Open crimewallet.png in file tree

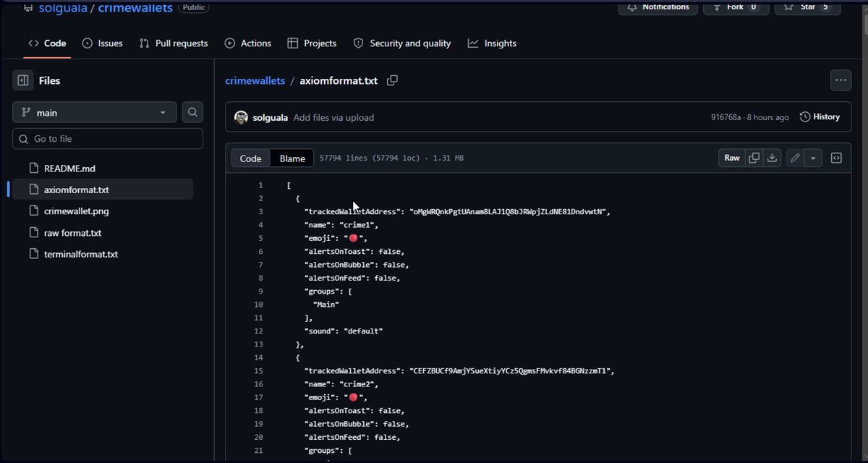tap(77, 211)
